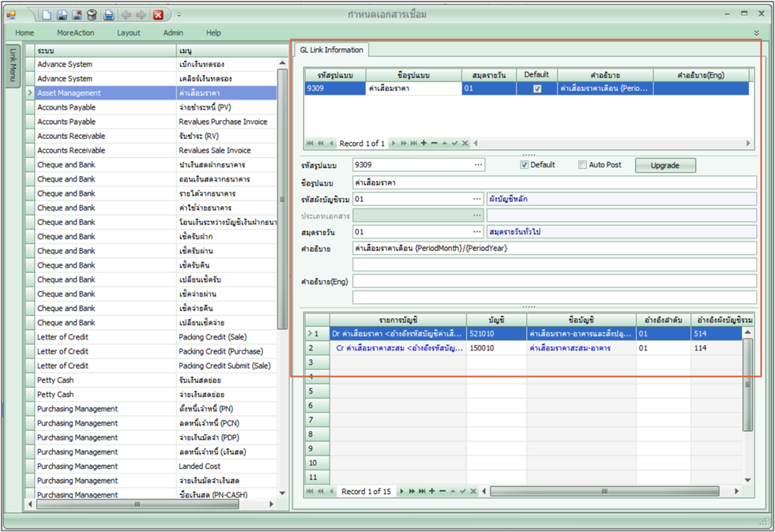Click the red X close-form toolbar icon
This screenshot has width=775, height=532.
[158, 15]
